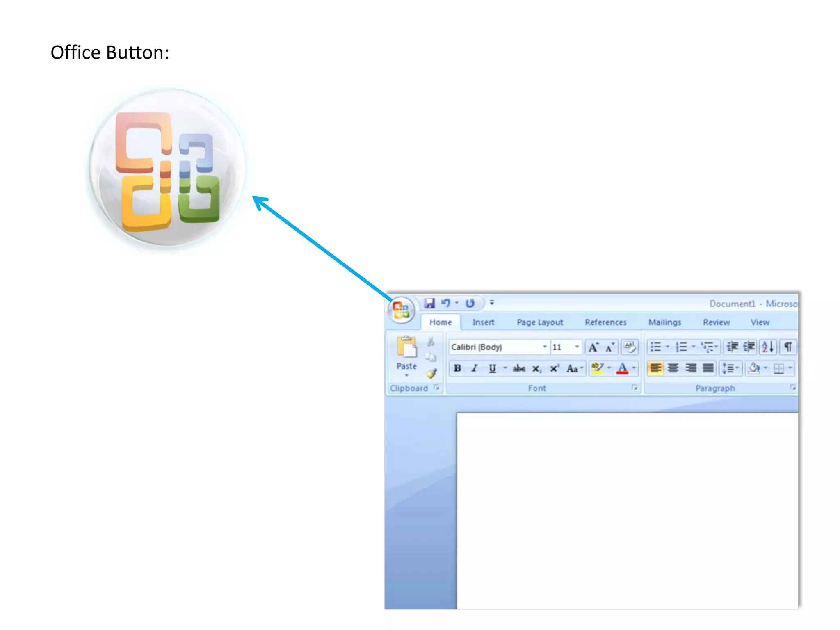The image size is (840, 630).
Task: Grow font size with large A icon
Action: (x=593, y=347)
